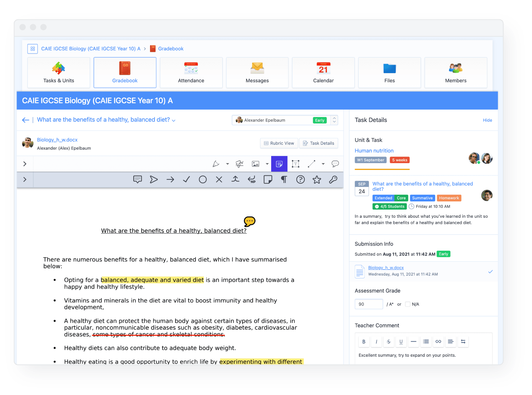Insert the key stamp
Screen dimensions: 532x395
[x=333, y=179]
